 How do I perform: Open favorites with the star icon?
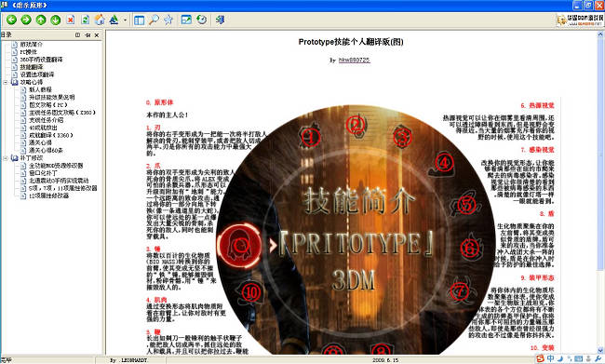(168, 20)
